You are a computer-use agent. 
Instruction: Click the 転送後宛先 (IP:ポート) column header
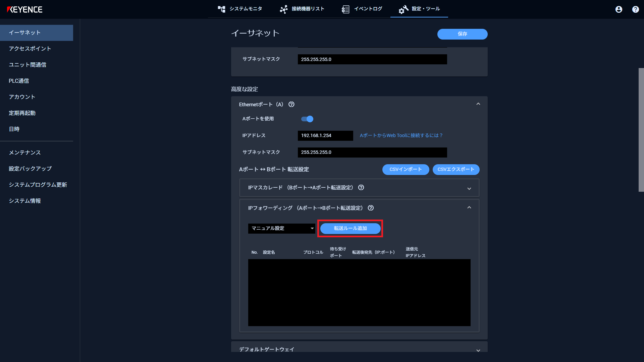point(373,252)
